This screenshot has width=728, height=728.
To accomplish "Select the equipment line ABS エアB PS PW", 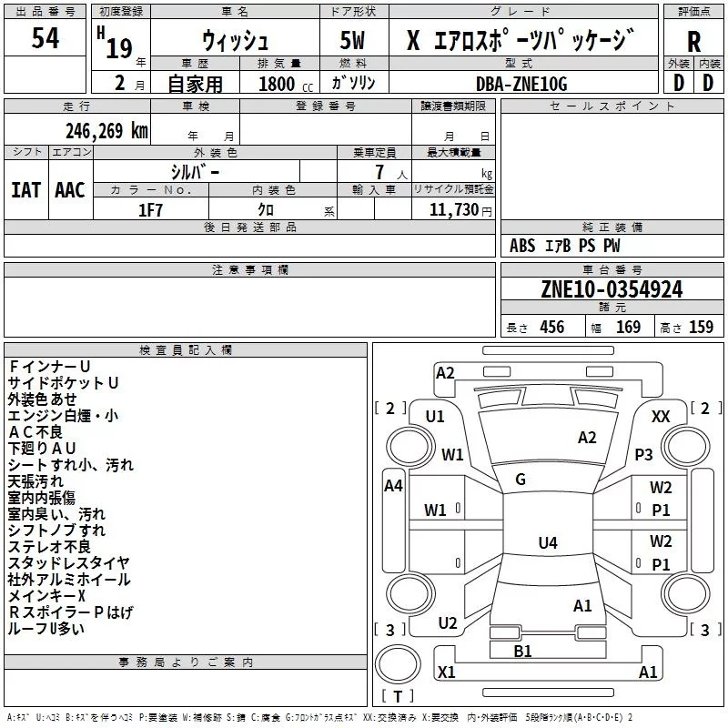I will point(564,245).
